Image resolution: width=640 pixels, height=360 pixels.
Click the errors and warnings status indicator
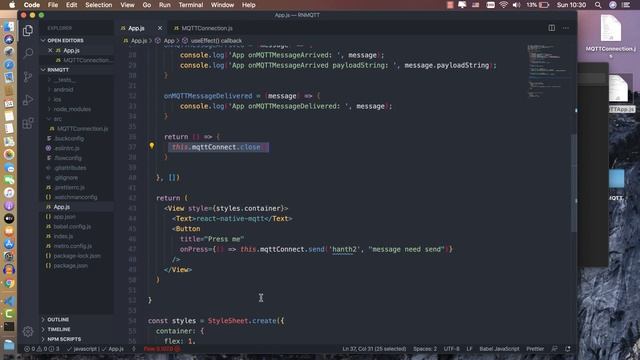(x=42, y=349)
